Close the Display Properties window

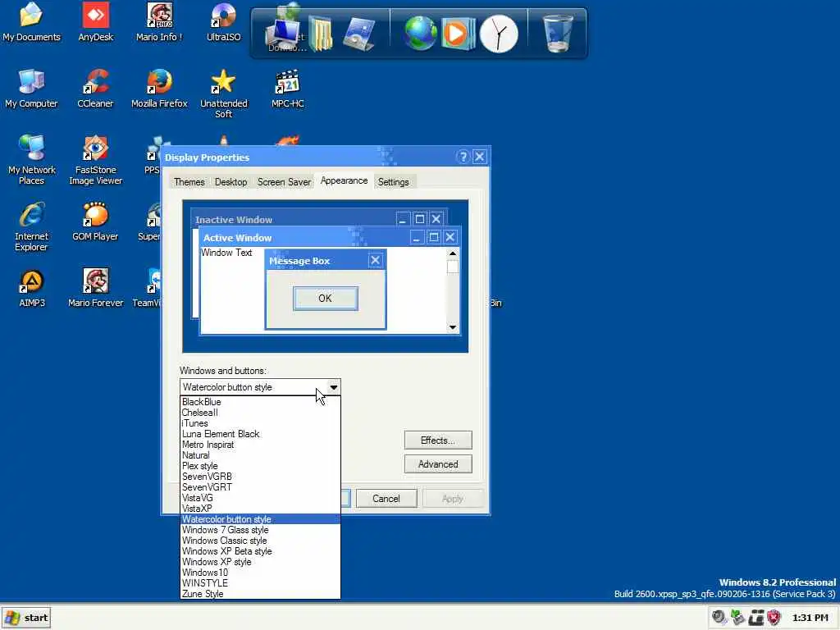click(479, 157)
